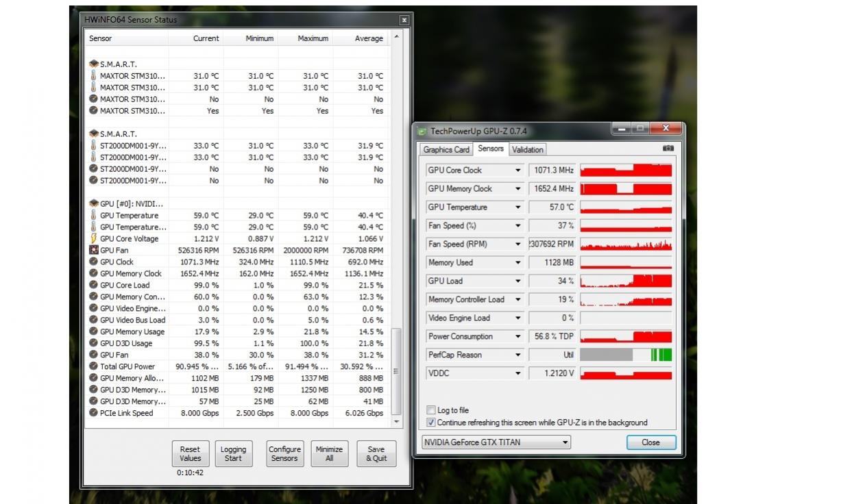Click the scroll-down arrow of HWiNFO sensor list
Screen dimensions: 841x504
[x=395, y=421]
